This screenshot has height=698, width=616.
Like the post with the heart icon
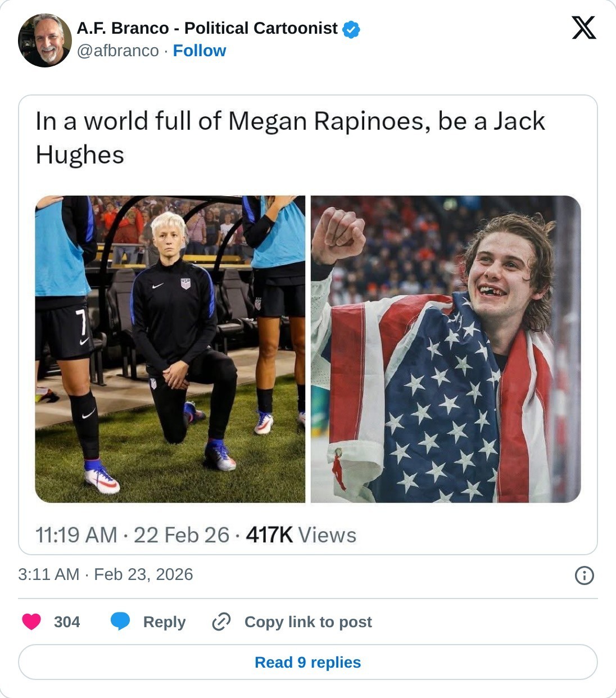(x=31, y=622)
